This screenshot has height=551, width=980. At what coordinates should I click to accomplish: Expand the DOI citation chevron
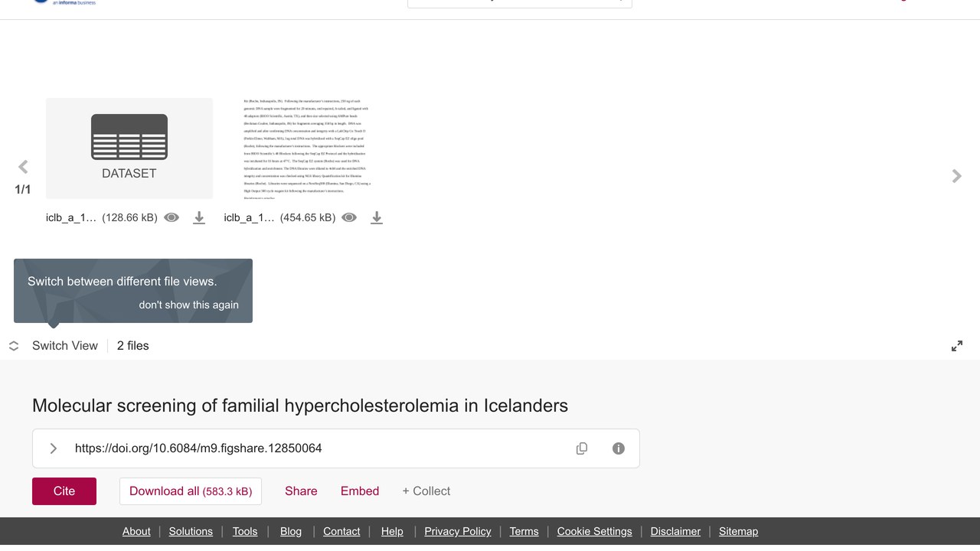(x=54, y=448)
